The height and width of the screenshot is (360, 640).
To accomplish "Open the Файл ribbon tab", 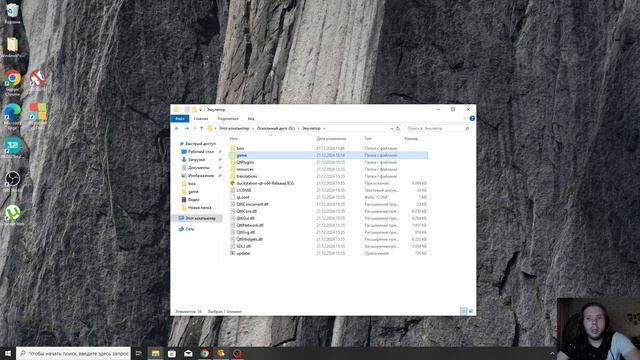I will pyautogui.click(x=180, y=118).
